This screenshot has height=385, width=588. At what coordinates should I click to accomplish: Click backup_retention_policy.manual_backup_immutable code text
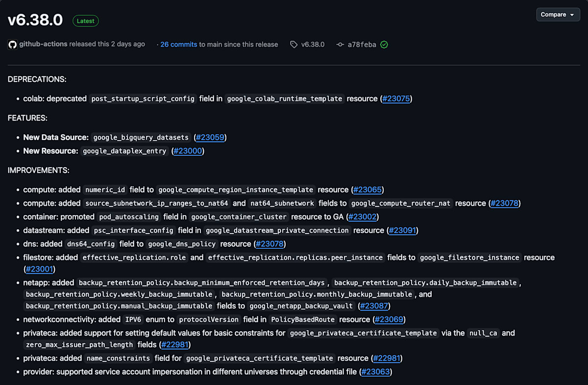[x=119, y=306]
